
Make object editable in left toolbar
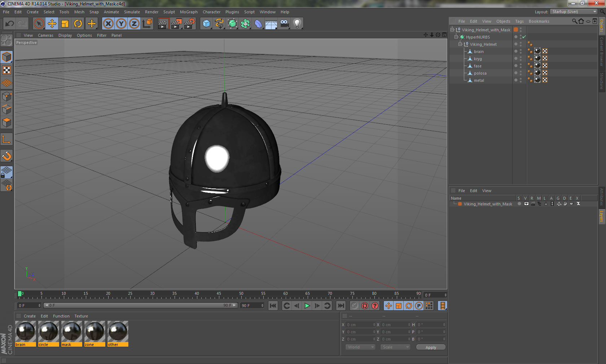[x=6, y=40]
